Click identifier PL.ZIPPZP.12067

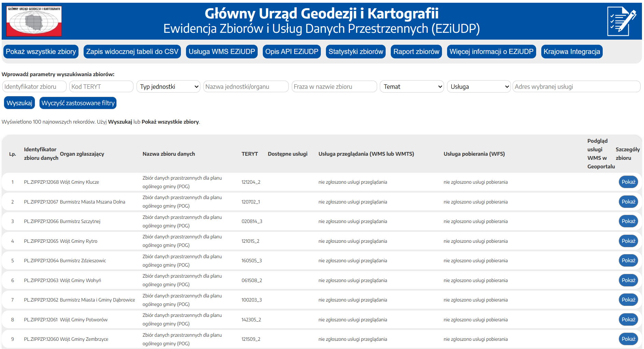(x=41, y=202)
